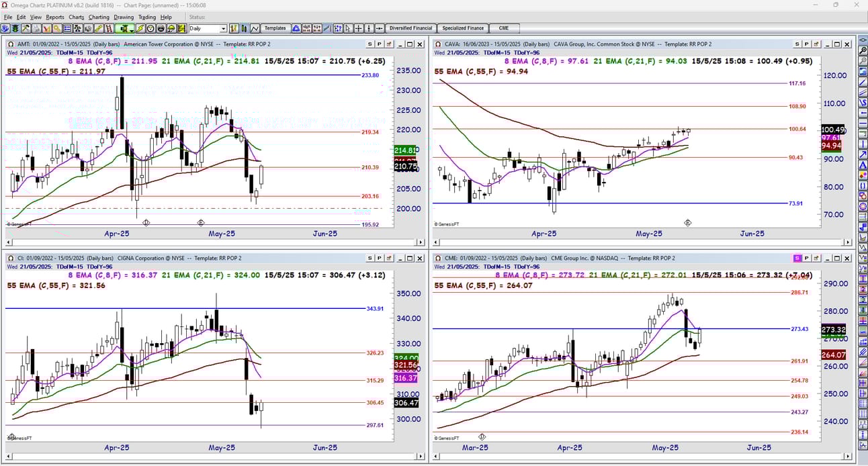Select the diagonal arrow drawing tool
The width and height of the screenshot is (868, 466).
point(861,155)
